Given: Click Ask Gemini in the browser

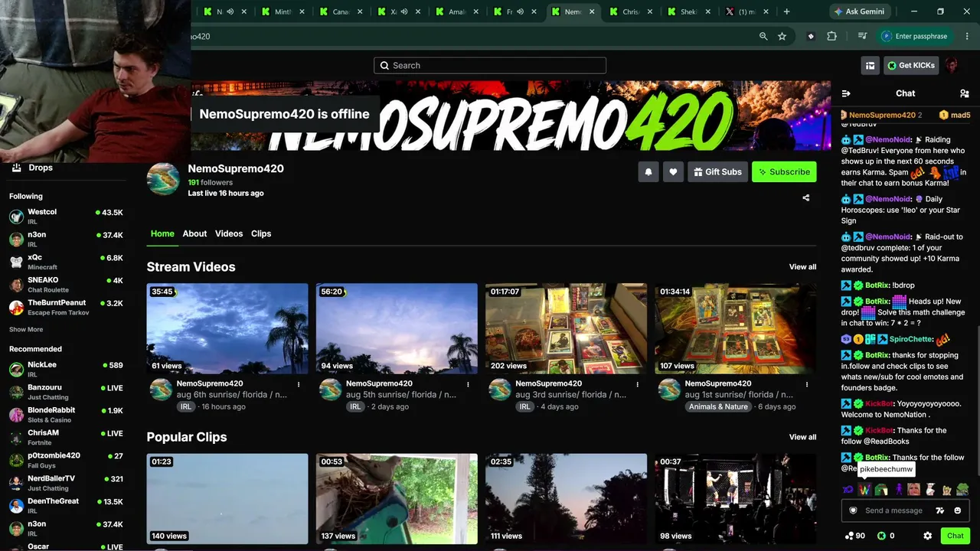Looking at the screenshot, I should click(x=859, y=11).
